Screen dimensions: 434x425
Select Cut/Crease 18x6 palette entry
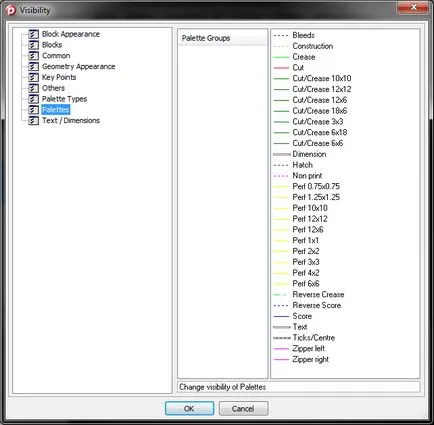point(320,111)
